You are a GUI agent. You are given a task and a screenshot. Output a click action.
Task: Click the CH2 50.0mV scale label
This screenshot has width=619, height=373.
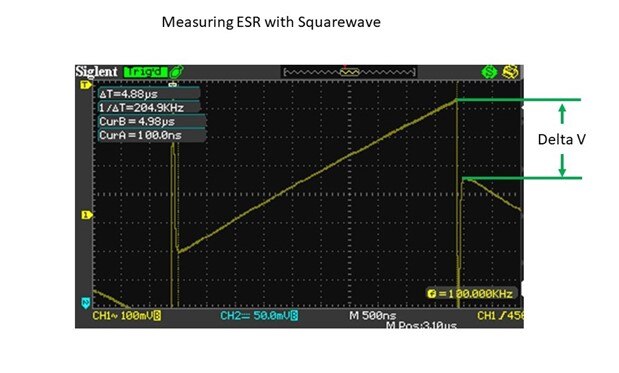point(259,315)
